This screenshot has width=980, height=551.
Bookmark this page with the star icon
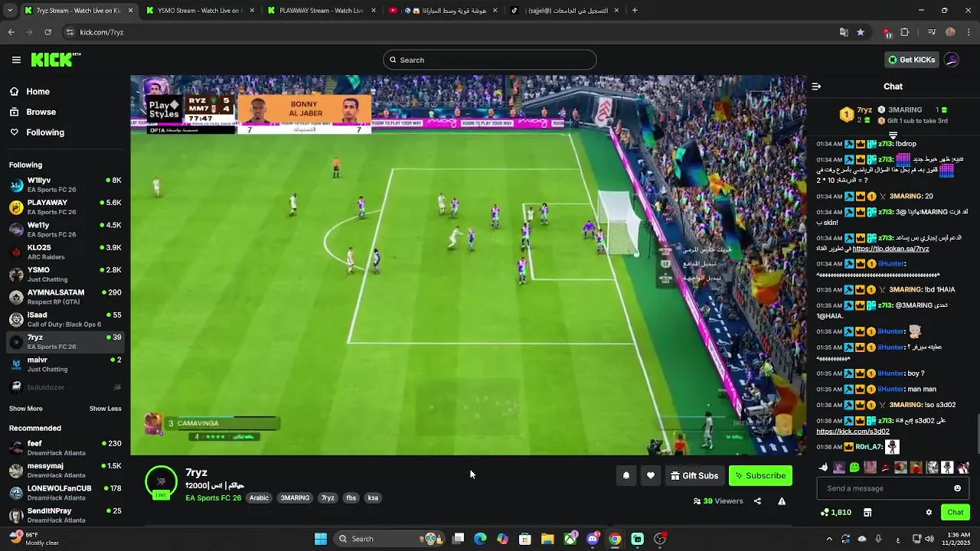(861, 32)
